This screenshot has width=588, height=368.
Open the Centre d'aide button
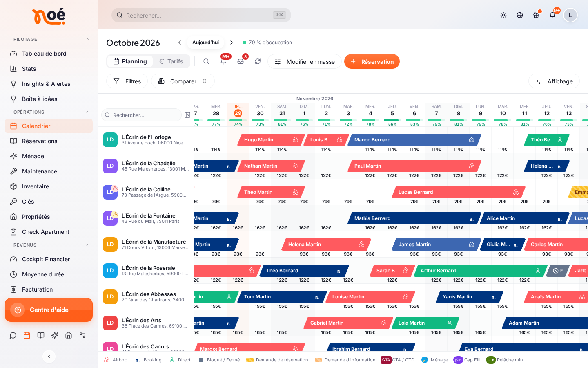point(49,310)
